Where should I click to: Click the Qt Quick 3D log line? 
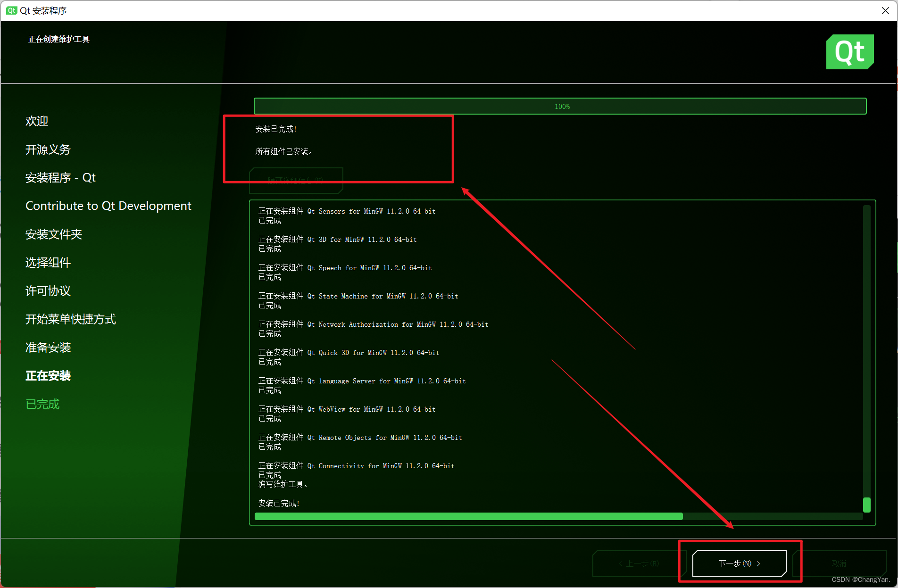(x=349, y=353)
